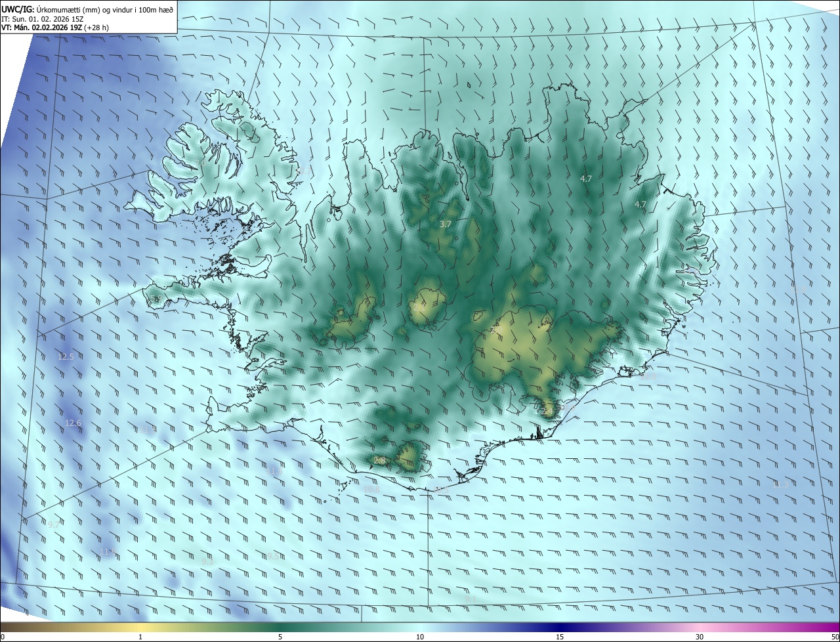
Task: Click the '15' tick on the color scale
Action: pos(560,637)
